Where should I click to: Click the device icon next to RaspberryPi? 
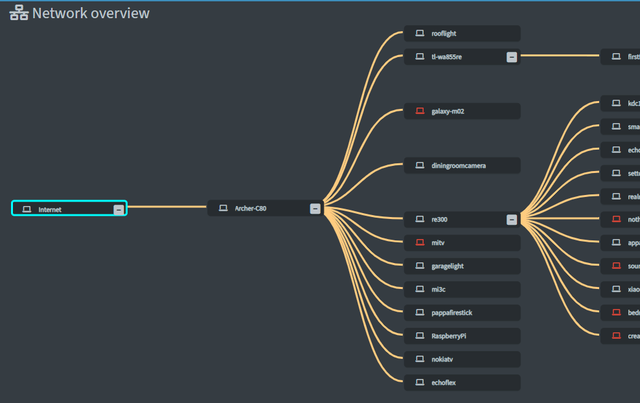click(420, 336)
